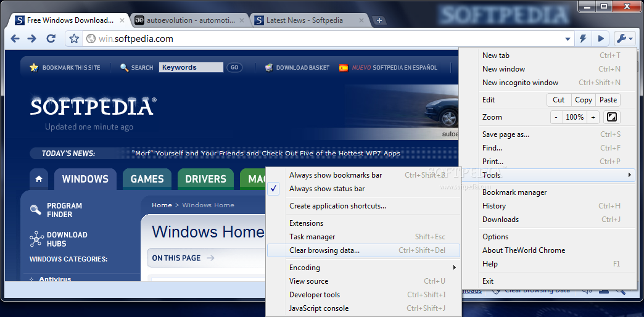The image size is (644, 317).
Task: Switch to Latest News - Softpedia tab
Action: [x=309, y=20]
